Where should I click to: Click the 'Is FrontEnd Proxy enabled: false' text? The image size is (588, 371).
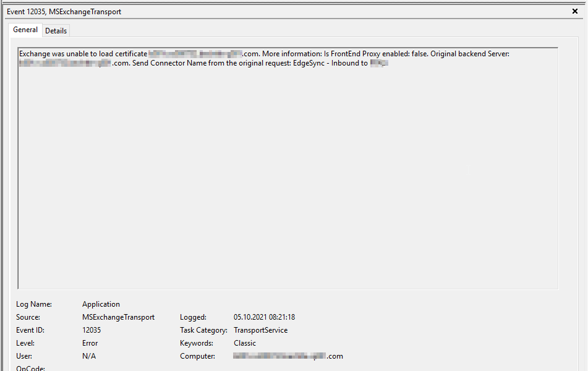pos(375,54)
